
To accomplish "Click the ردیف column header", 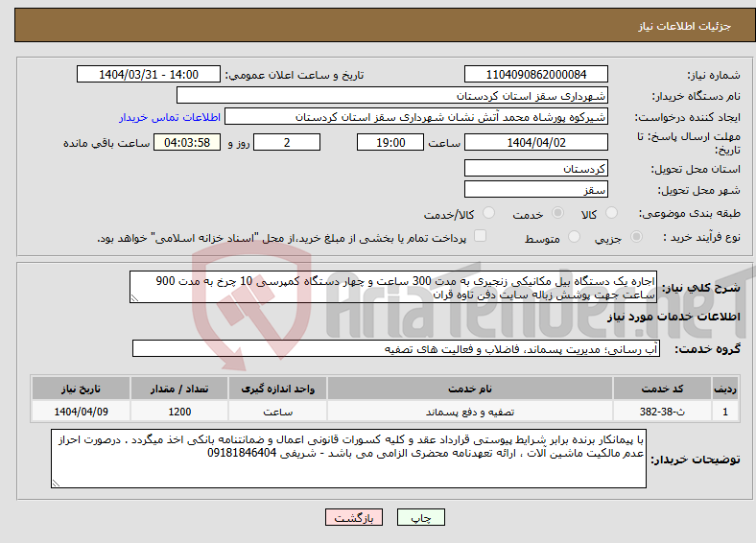I will point(725,389).
